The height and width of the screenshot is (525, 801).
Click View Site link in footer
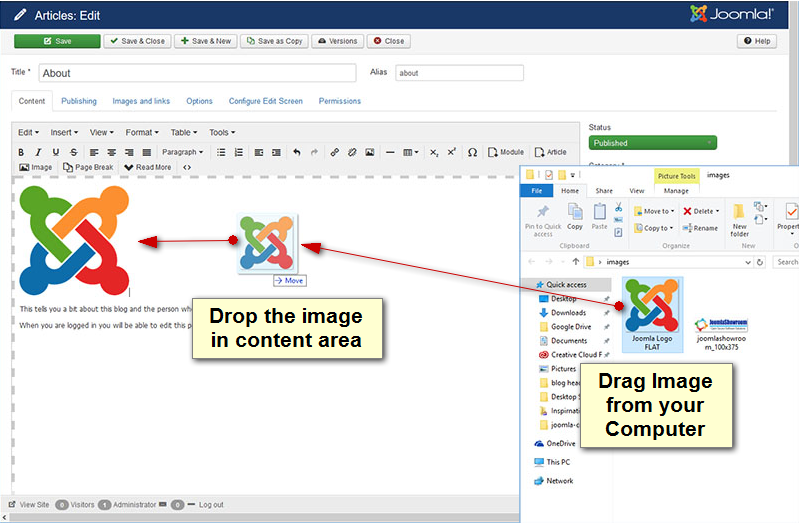pyautogui.click(x=29, y=505)
